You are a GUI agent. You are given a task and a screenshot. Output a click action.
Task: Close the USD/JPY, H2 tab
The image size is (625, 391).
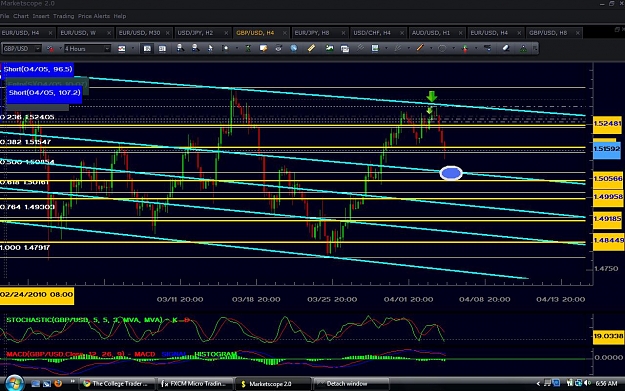[x=226, y=33]
